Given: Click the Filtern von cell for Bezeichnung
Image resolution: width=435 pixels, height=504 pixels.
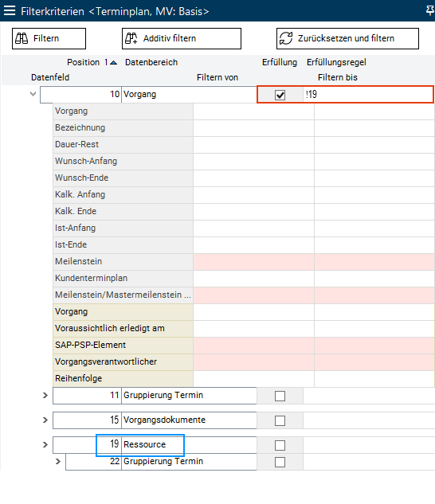Looking at the screenshot, I should click(253, 128).
